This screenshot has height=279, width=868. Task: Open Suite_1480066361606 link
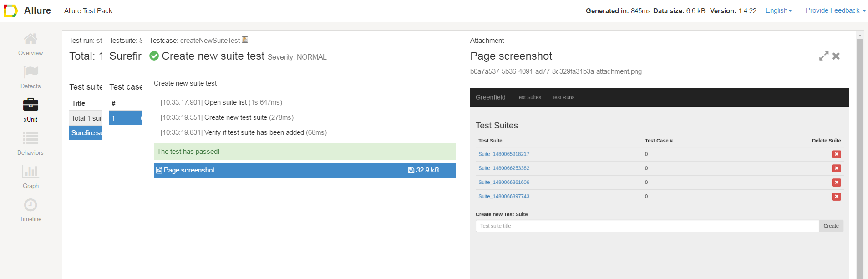click(x=503, y=183)
